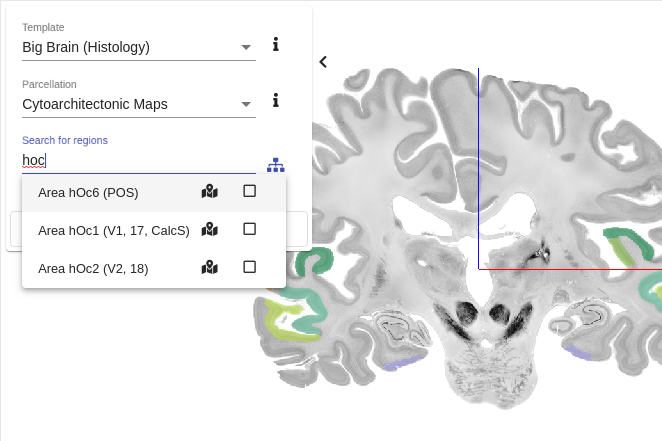
Task: Open the Template dropdown arrow
Action: [246, 47]
